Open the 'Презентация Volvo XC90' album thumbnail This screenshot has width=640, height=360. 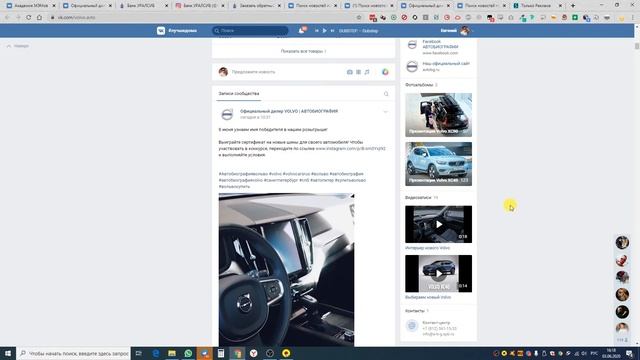point(438,115)
